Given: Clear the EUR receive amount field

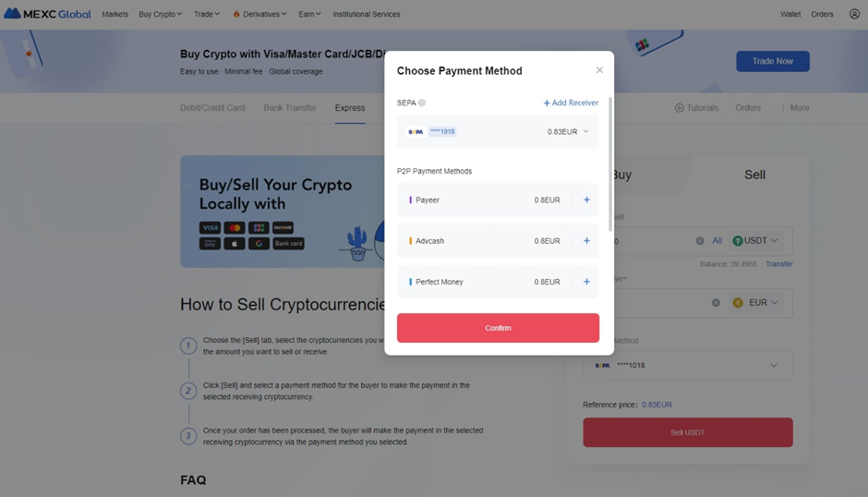Looking at the screenshot, I should point(716,303).
